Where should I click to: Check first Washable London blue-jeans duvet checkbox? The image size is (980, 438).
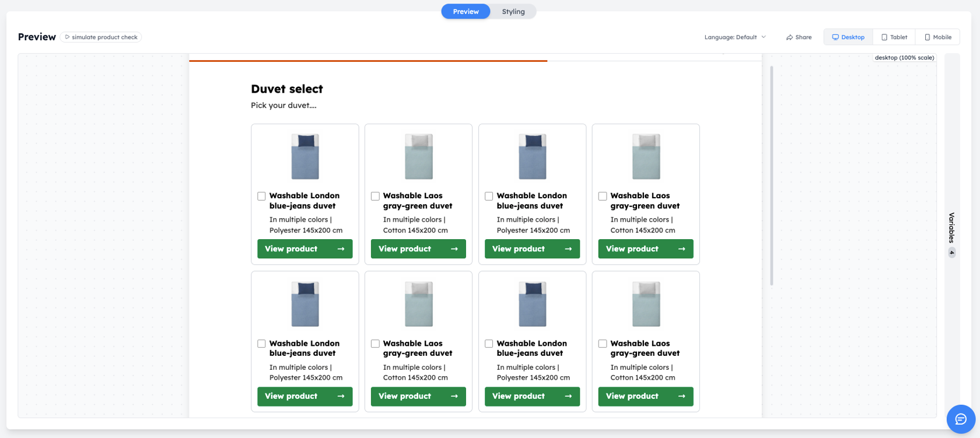[261, 196]
